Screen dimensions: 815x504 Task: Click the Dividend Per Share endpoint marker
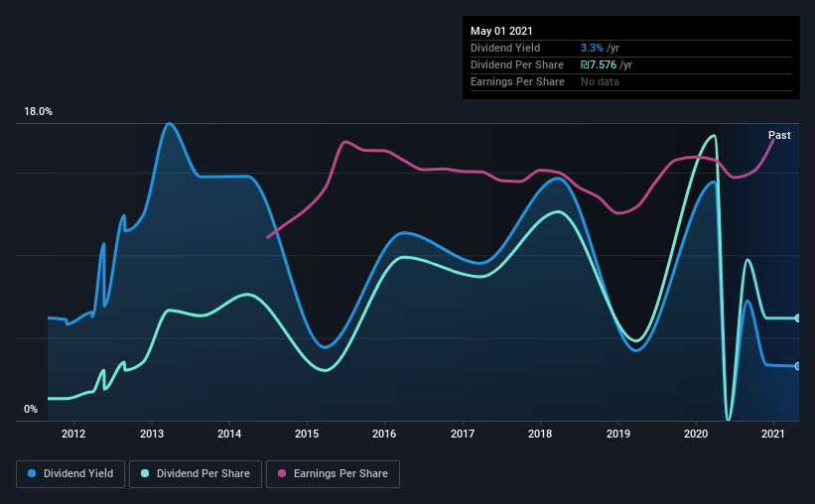click(797, 318)
